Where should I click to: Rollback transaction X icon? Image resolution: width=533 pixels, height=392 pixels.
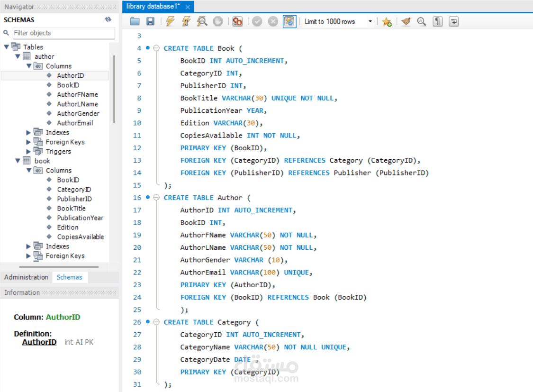pos(273,21)
